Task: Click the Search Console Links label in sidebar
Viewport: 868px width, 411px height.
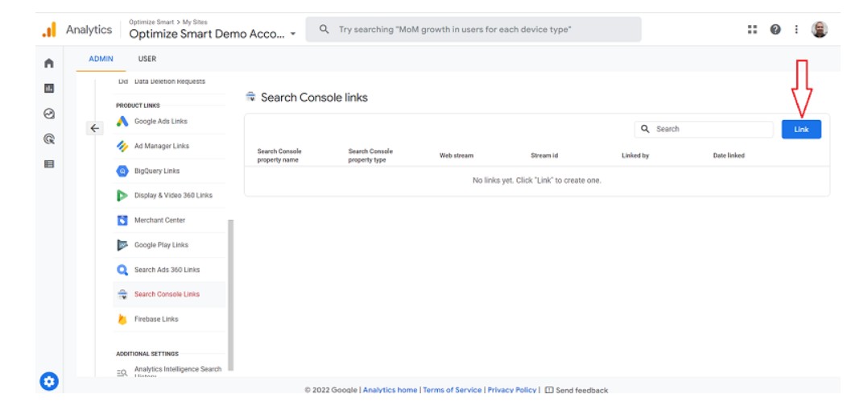Action: click(167, 294)
